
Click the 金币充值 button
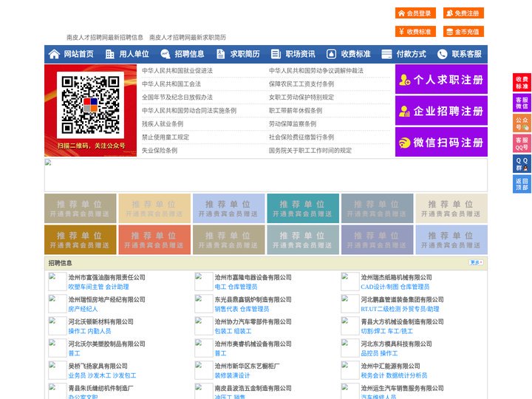(463, 32)
